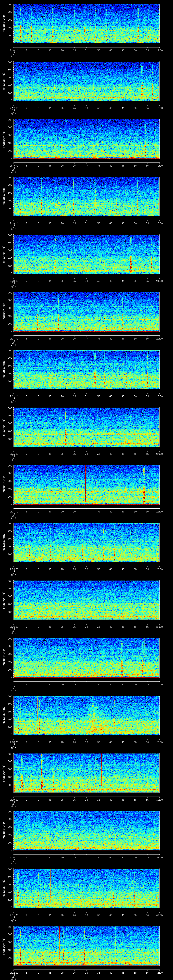Click the '19:00' end time label
This screenshot has height=980, width=173.
point(159,166)
